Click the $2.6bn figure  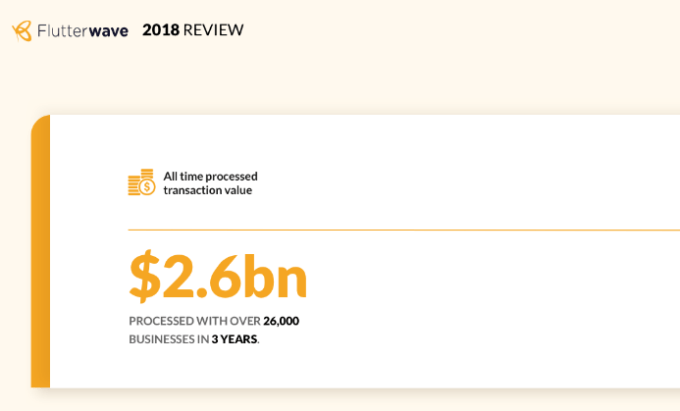point(218,276)
